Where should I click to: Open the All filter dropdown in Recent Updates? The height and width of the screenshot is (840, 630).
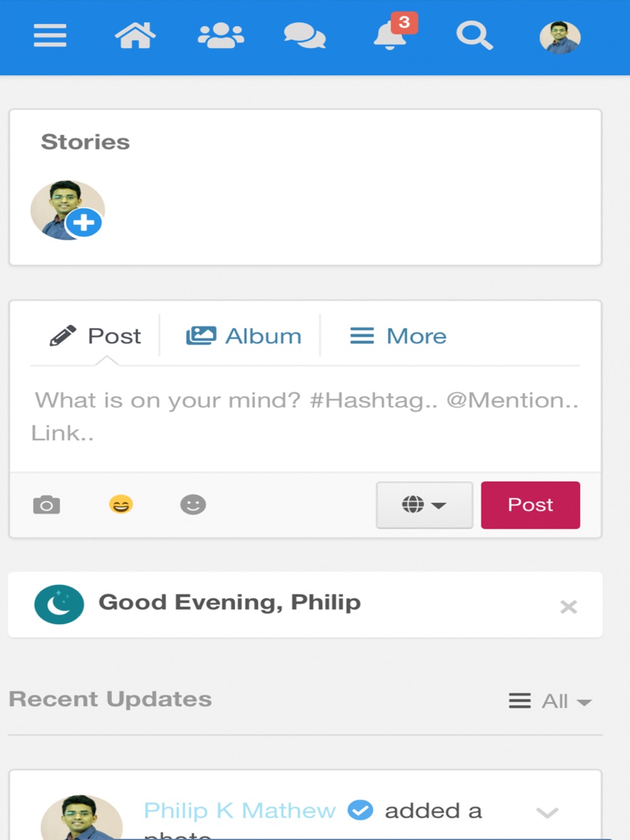(551, 701)
